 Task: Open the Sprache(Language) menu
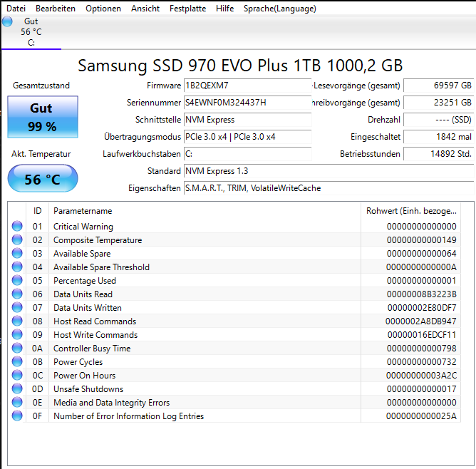279,9
